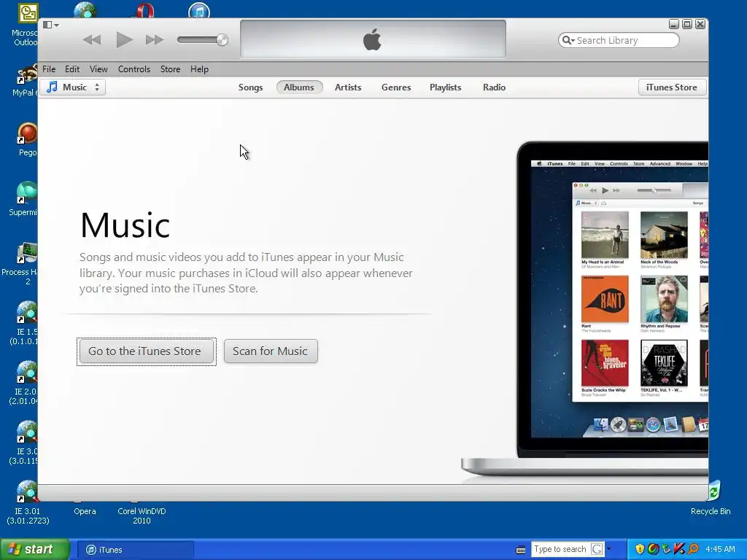Click the Google G search icon in taskbar

coord(597,549)
